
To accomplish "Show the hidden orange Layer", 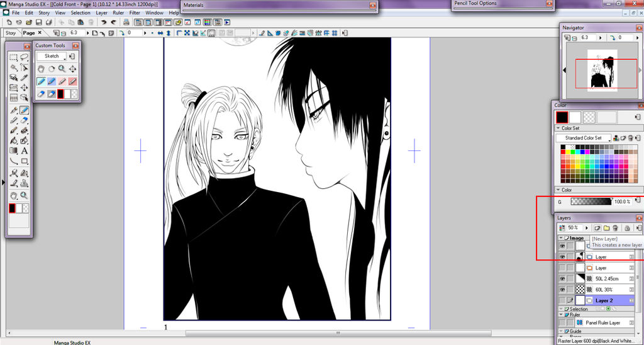I will click(562, 268).
